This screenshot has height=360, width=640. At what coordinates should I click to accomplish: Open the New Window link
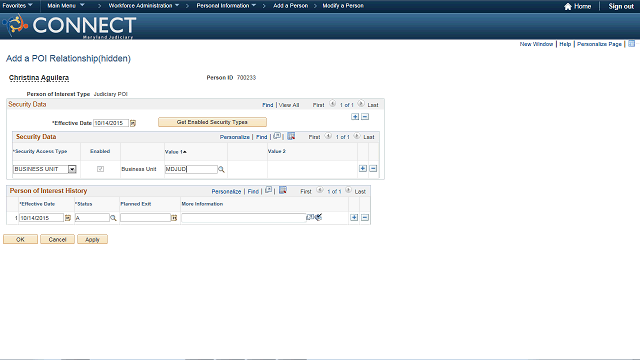click(x=536, y=44)
